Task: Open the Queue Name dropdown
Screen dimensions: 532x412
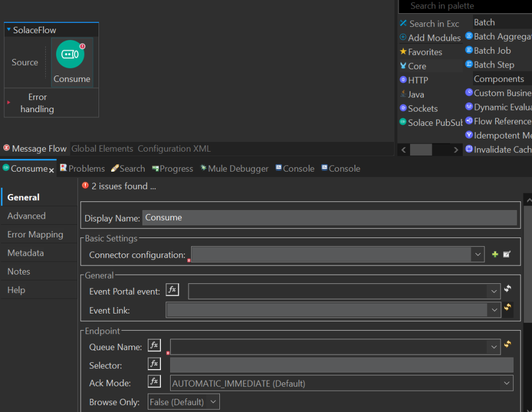Action: [494, 347]
